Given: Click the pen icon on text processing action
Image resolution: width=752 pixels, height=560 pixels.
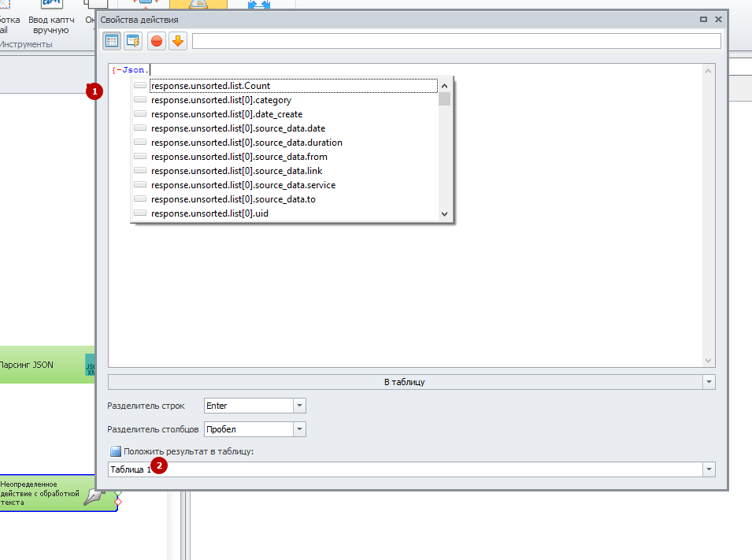Looking at the screenshot, I should 94,496.
